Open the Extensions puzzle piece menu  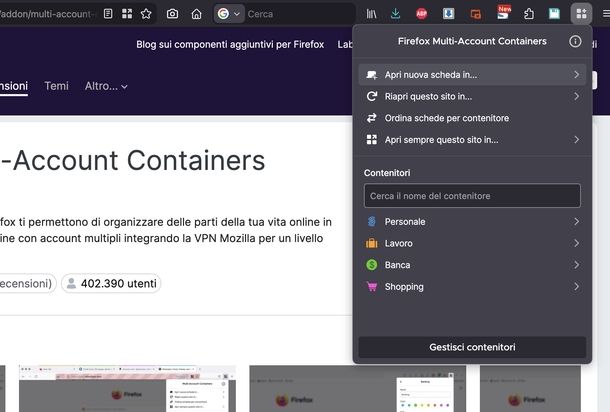tap(529, 14)
